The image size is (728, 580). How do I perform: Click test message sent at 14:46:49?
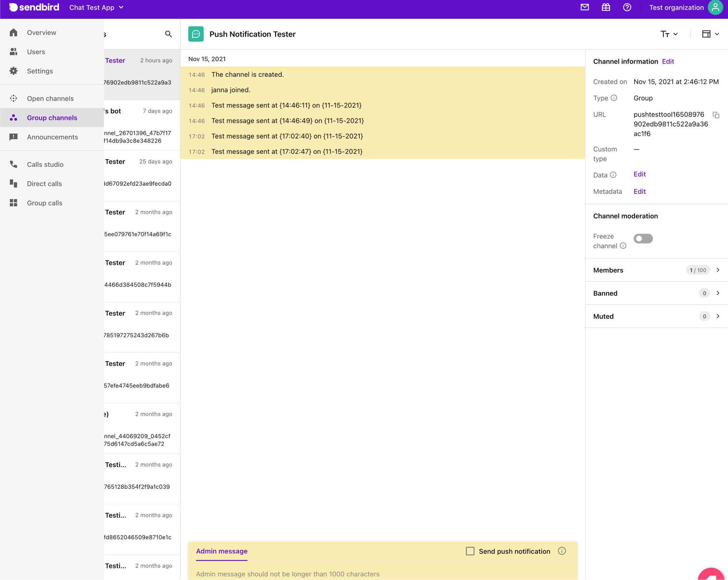[287, 121]
